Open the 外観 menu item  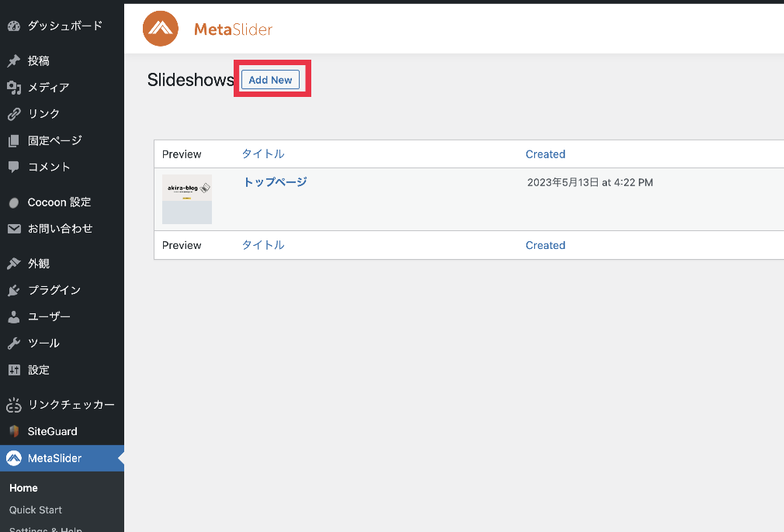[39, 264]
